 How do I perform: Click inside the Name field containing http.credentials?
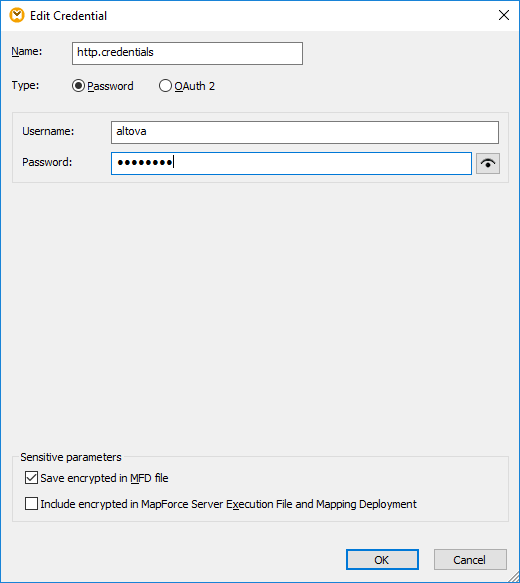click(x=187, y=53)
